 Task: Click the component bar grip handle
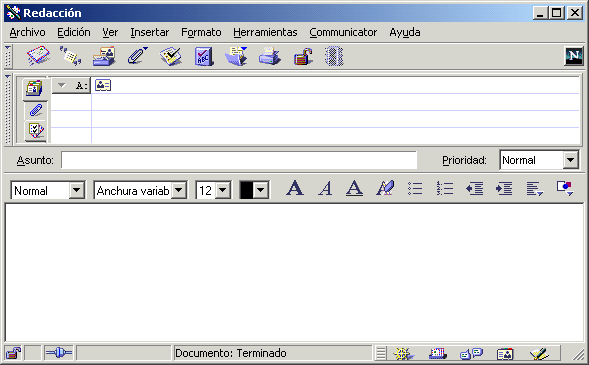(x=381, y=353)
